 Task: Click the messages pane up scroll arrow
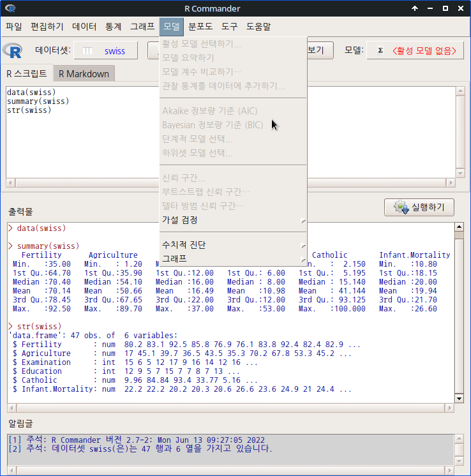pyautogui.click(x=459, y=438)
